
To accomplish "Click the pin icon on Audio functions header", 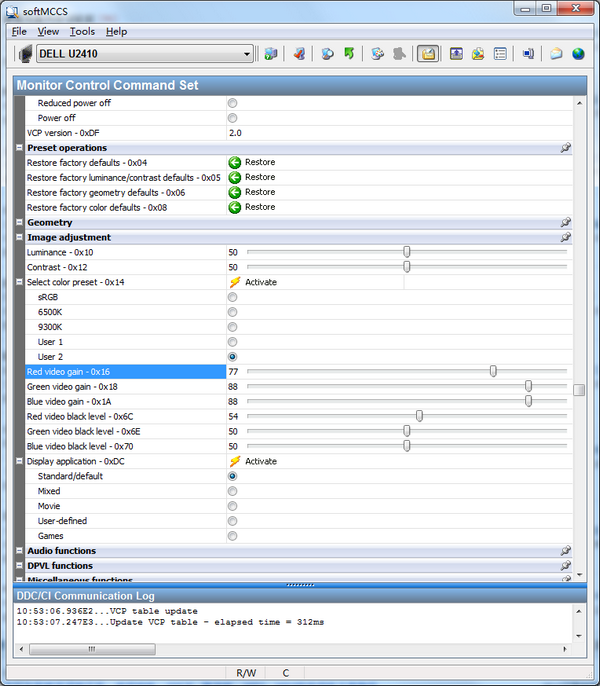I will point(565,551).
